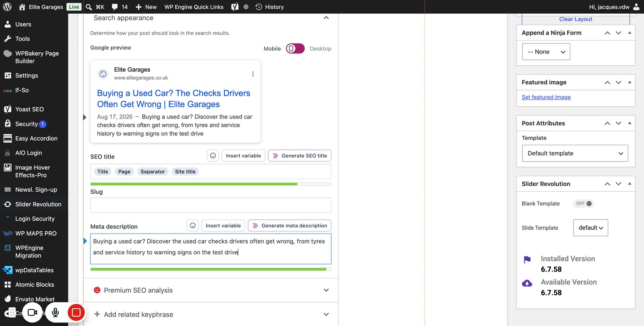
Task: Toggle the Blank Template OFF switch
Action: [584, 203]
